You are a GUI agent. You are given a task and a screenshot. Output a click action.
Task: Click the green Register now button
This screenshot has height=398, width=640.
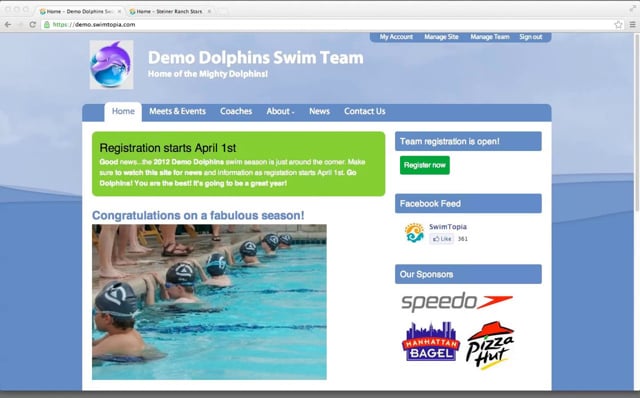point(424,165)
